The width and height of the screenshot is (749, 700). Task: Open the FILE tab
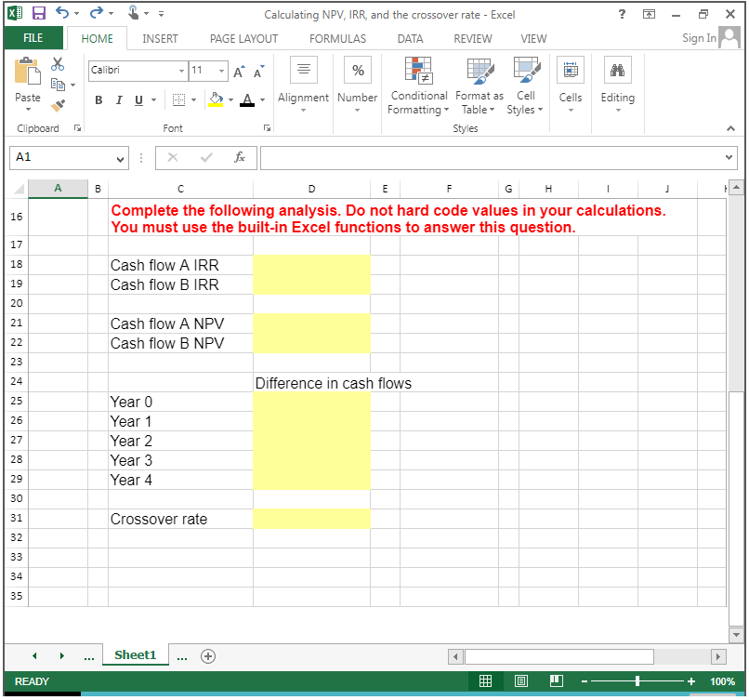[x=33, y=38]
